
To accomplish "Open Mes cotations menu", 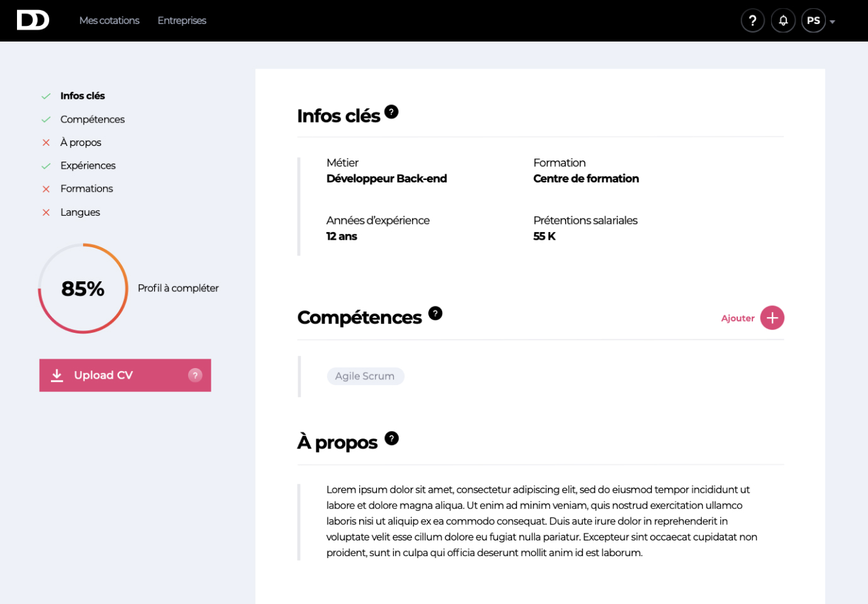I will click(109, 21).
